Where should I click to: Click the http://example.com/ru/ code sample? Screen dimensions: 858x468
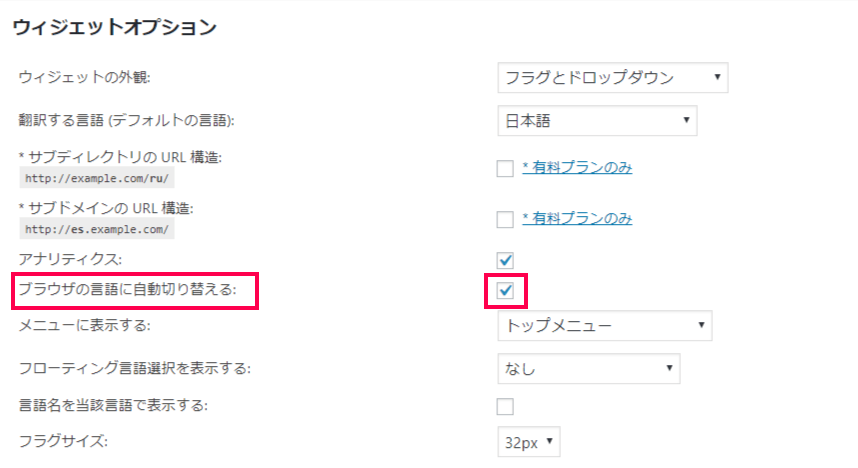(97, 178)
